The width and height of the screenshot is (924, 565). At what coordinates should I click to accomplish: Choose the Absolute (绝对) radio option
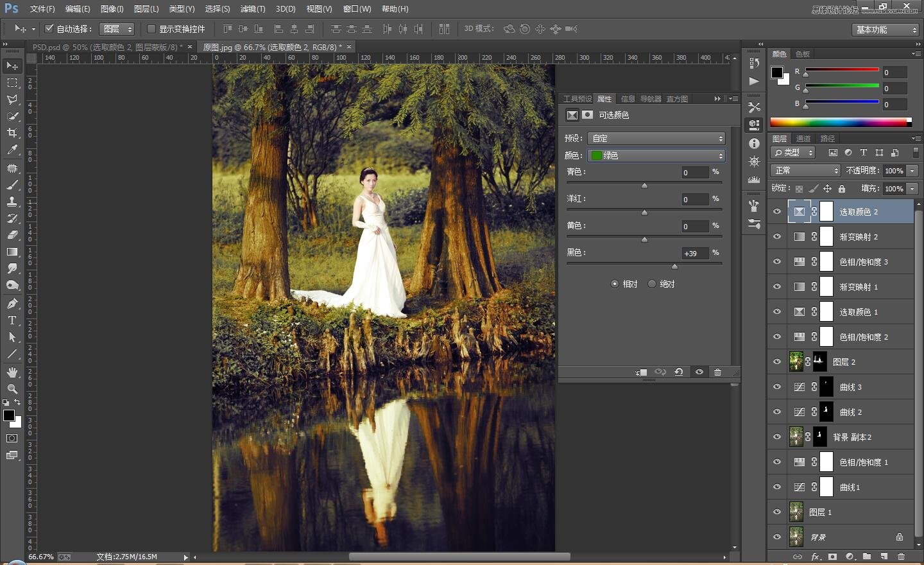tap(652, 284)
